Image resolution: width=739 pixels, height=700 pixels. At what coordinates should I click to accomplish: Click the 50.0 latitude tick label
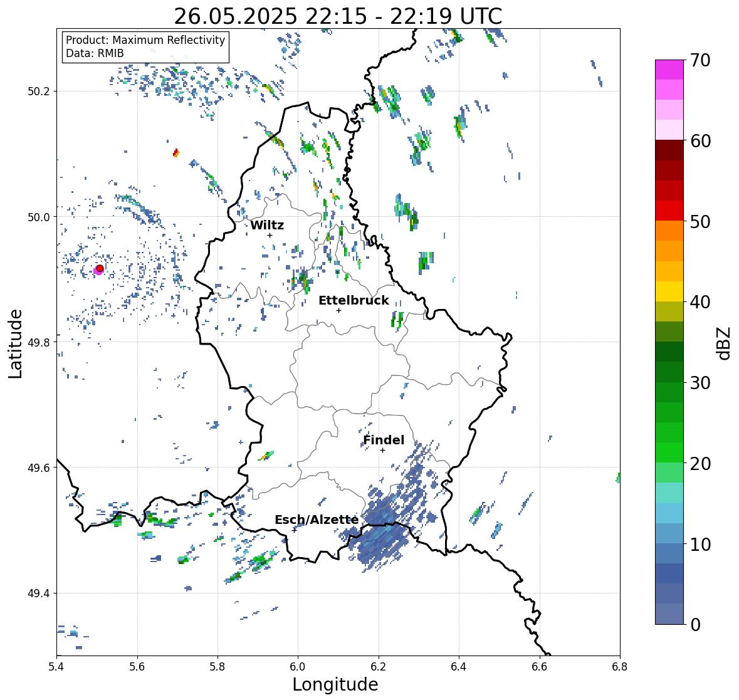click(39, 217)
